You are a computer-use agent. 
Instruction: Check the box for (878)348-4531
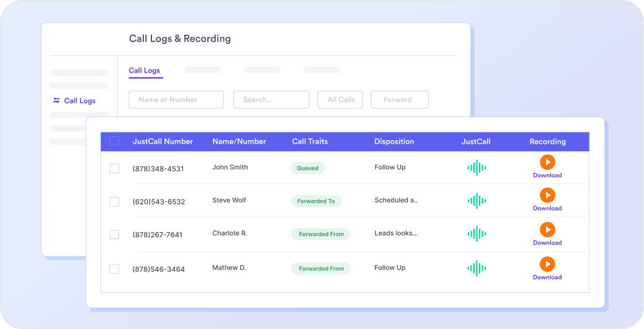coord(114,168)
